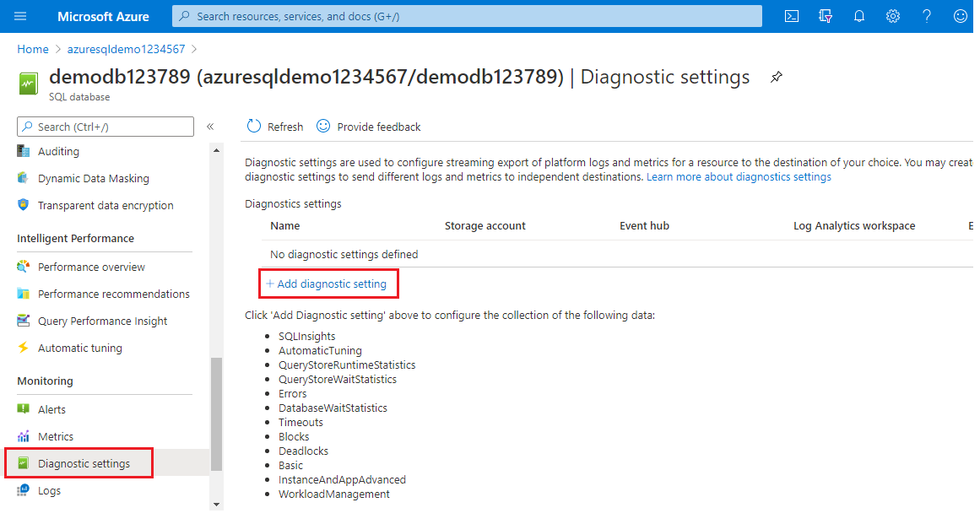Screen dimensions: 980x524
Task: Pin the Diagnostic settings blade
Action: (777, 78)
